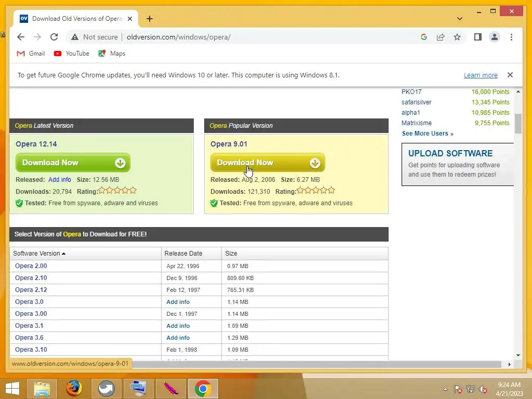Open the round arrow app in taskbar
This screenshot has height=399, width=532.
[x=106, y=389]
